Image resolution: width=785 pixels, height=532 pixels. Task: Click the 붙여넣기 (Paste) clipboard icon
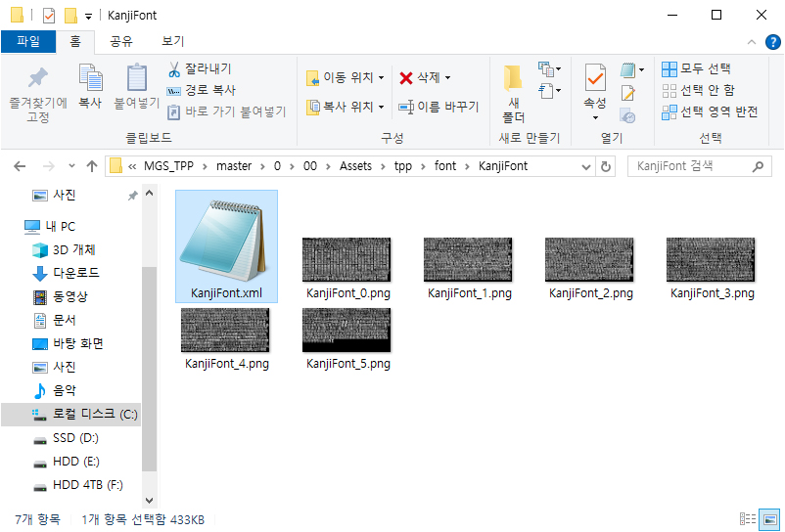[x=136, y=86]
